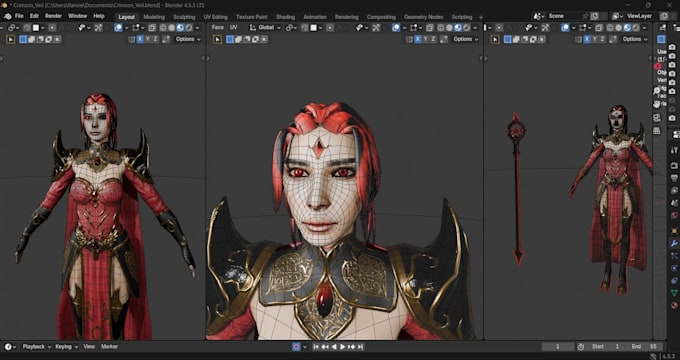Open the Render properties tab

[x=674, y=166]
